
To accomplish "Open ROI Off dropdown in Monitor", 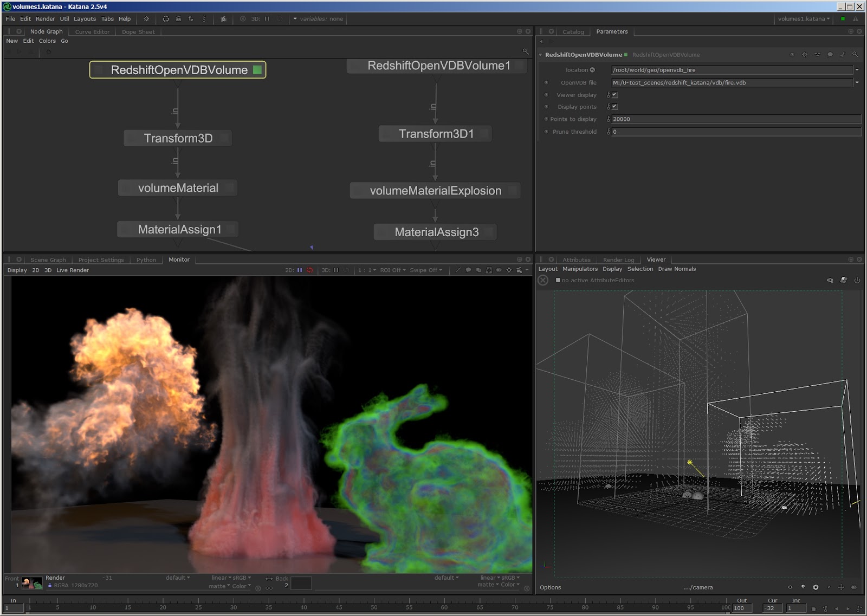I will (393, 270).
